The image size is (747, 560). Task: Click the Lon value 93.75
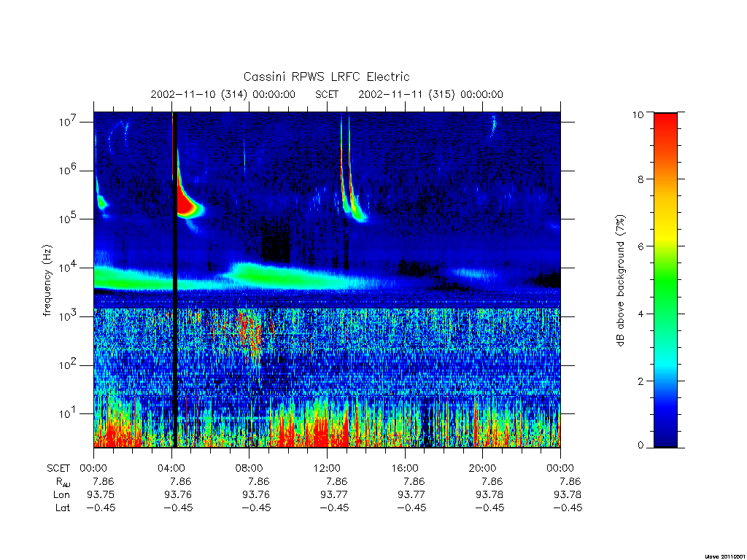point(101,495)
